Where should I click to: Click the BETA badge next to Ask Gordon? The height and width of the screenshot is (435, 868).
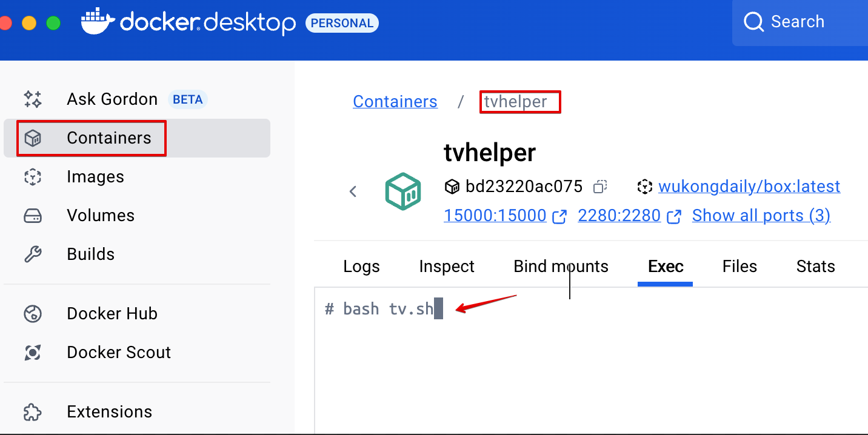click(188, 99)
